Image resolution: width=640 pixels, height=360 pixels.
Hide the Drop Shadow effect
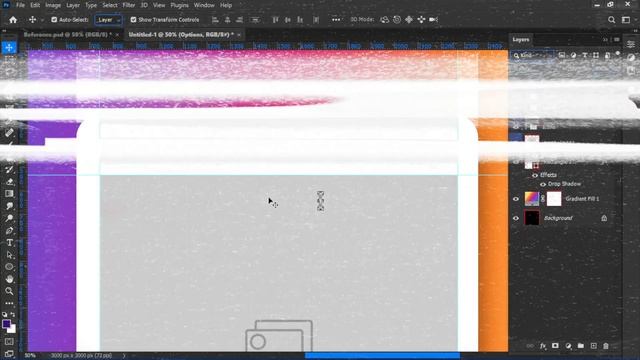point(543,184)
